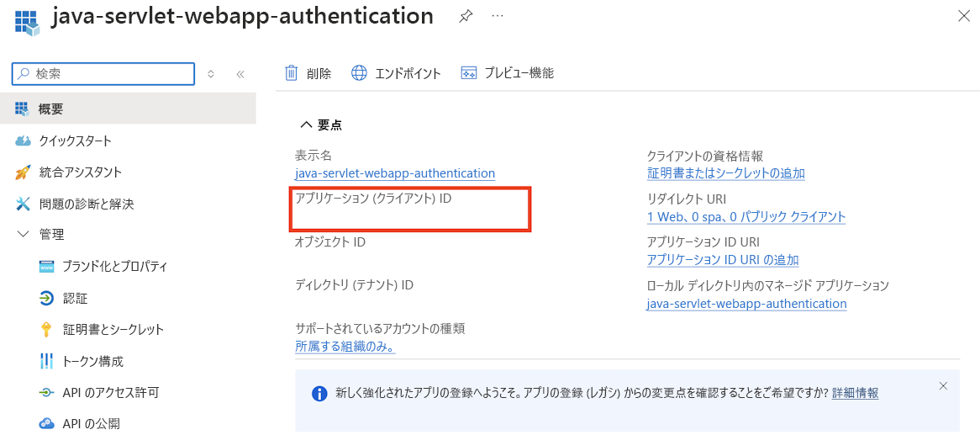
Task: Toggle the sidebar up/down sort control
Action: tap(211, 74)
